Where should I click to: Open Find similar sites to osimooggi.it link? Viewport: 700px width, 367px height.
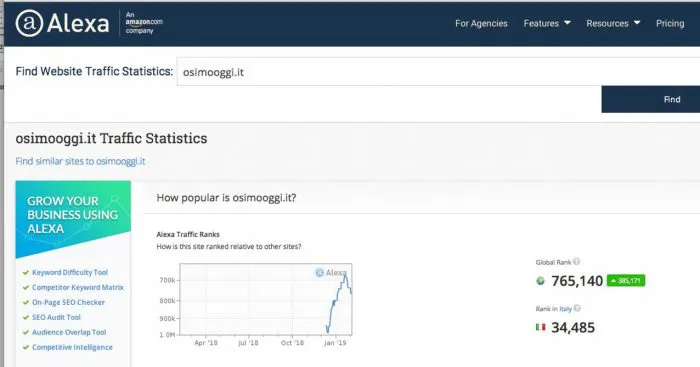coord(80,161)
